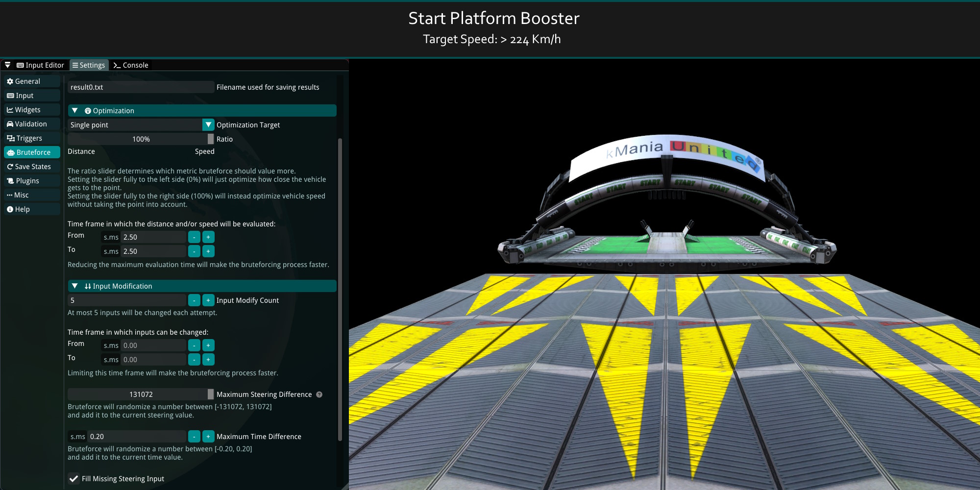The width and height of the screenshot is (980, 490).
Task: Collapse the window using the top-left triangle
Action: click(7, 65)
